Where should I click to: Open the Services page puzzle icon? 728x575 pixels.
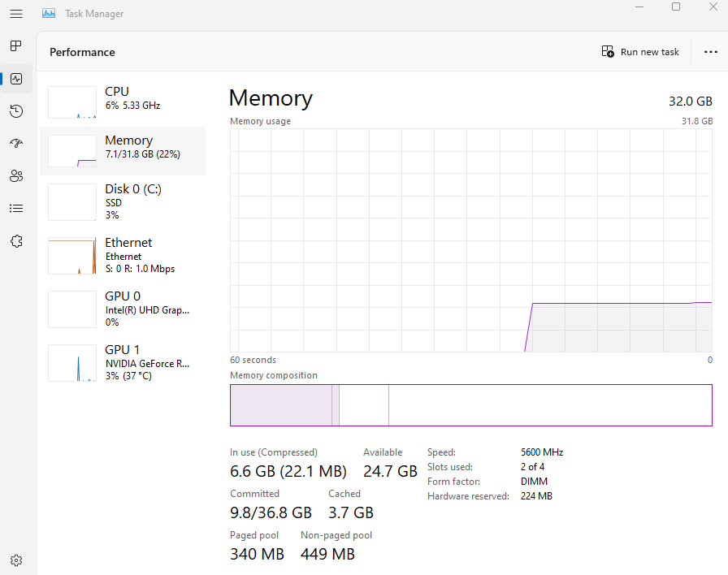tap(16, 241)
